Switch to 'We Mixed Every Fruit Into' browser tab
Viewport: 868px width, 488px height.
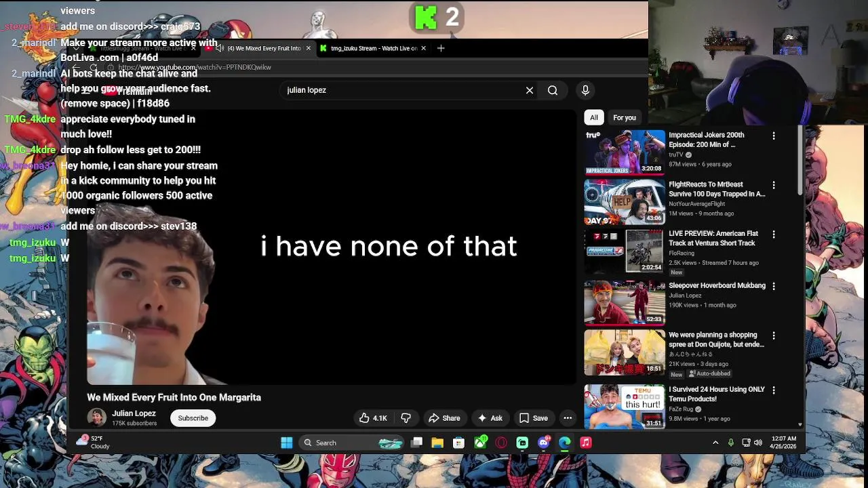(x=264, y=48)
